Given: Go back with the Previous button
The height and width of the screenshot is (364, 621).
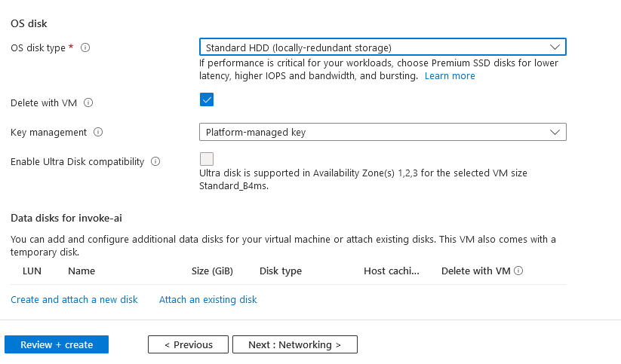Looking at the screenshot, I should tap(188, 344).
